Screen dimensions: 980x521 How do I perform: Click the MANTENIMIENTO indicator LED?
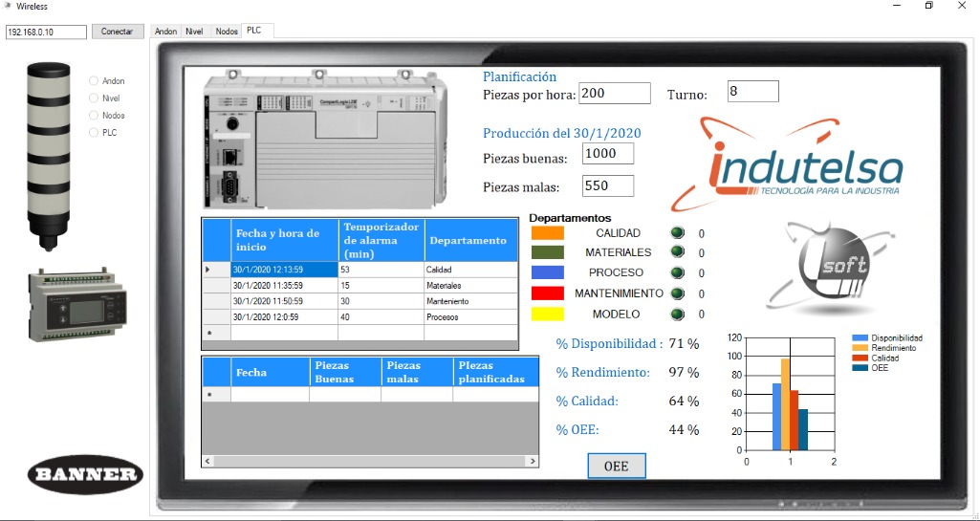click(678, 293)
